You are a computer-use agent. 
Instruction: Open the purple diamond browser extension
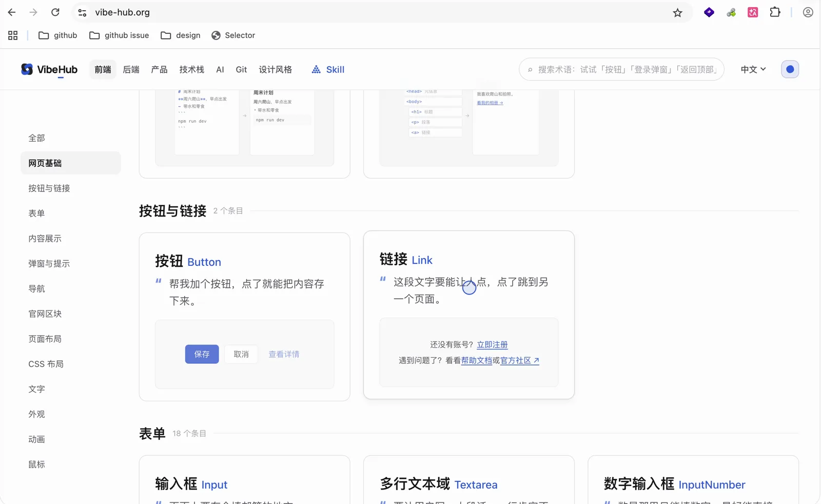click(709, 12)
